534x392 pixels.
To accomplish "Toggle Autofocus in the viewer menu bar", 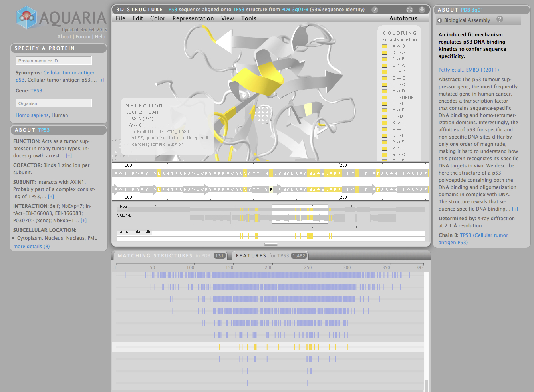I will pyautogui.click(x=403, y=18).
